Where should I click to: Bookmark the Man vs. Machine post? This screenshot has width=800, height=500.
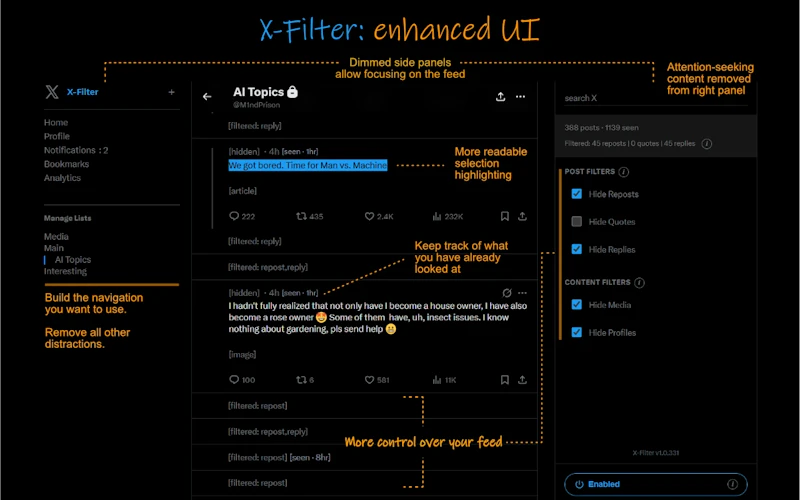[505, 216]
